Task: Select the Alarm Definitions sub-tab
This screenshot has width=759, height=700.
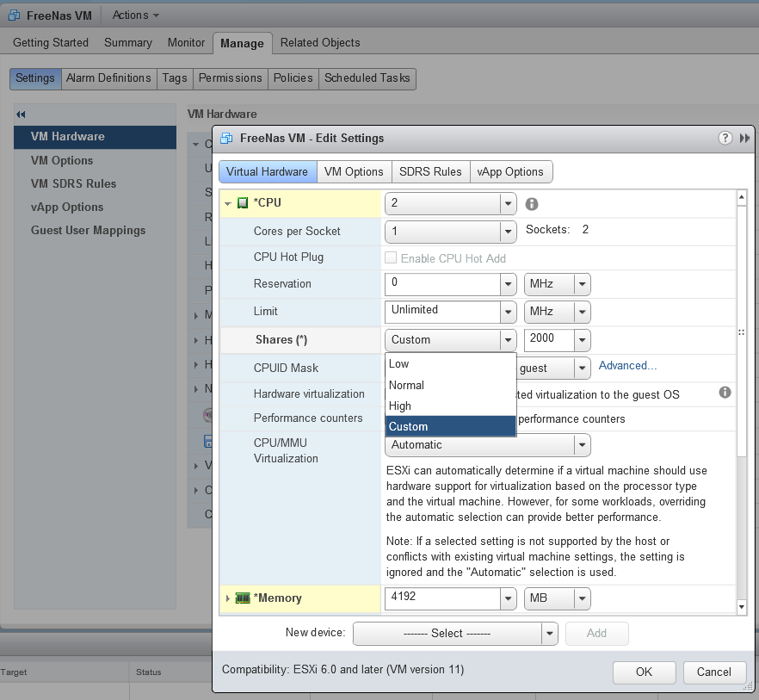Action: 109,78
